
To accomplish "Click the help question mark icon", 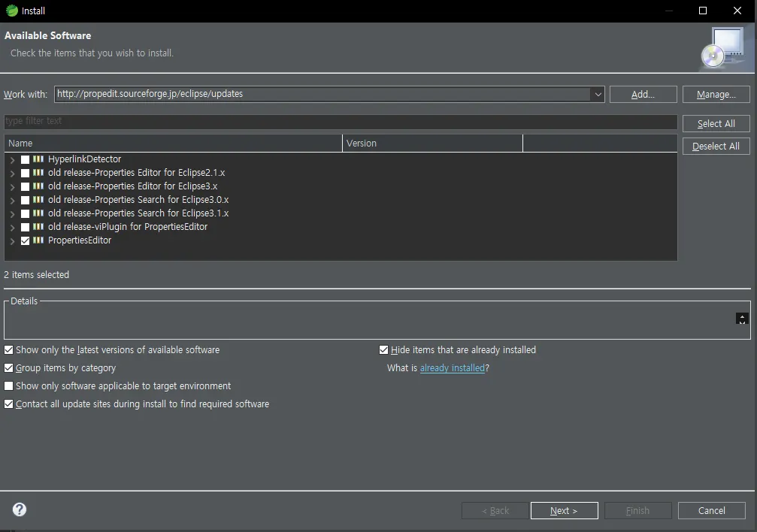I will point(20,509).
